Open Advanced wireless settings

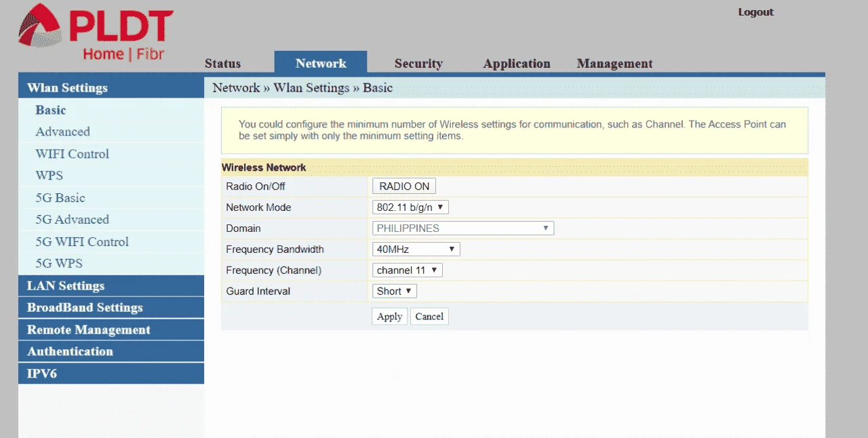[62, 132]
